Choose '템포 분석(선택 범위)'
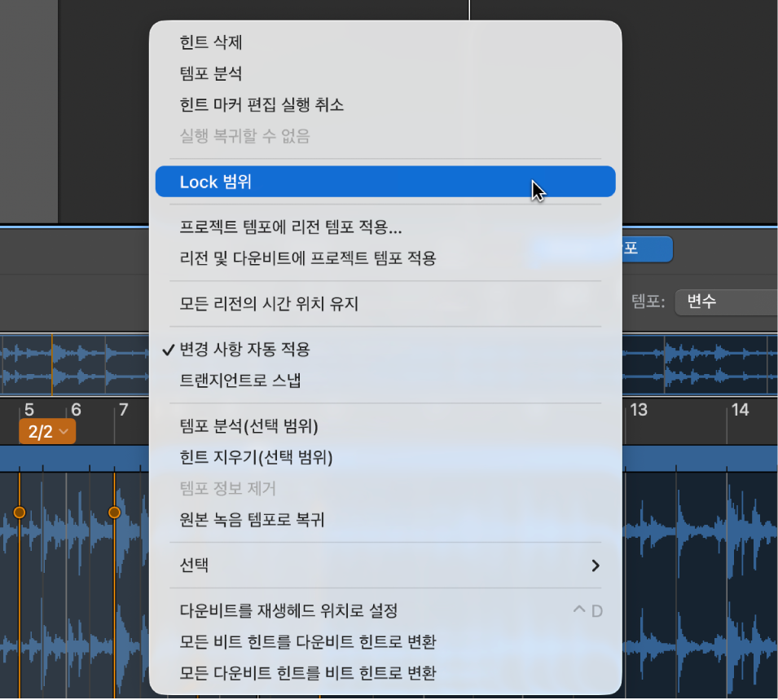Viewport: 778px width, 700px height. 385,426
